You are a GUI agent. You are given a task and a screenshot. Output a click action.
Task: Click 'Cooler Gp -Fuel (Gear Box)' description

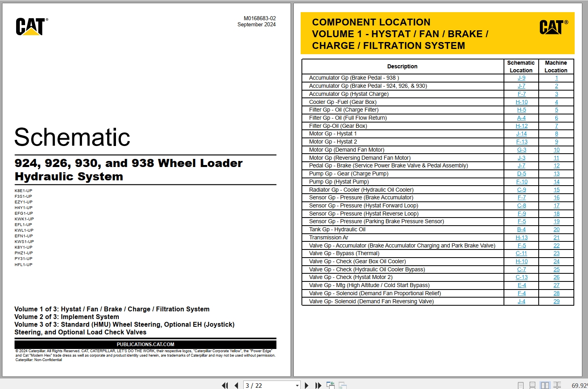pos(343,102)
